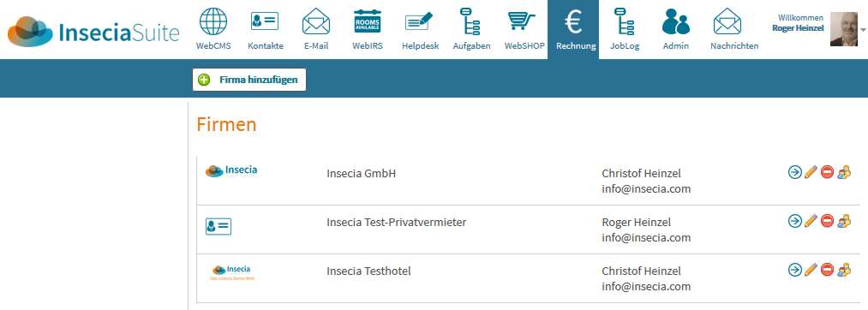Open the Helpdesk module
This screenshot has height=310, width=868.
[x=420, y=29]
